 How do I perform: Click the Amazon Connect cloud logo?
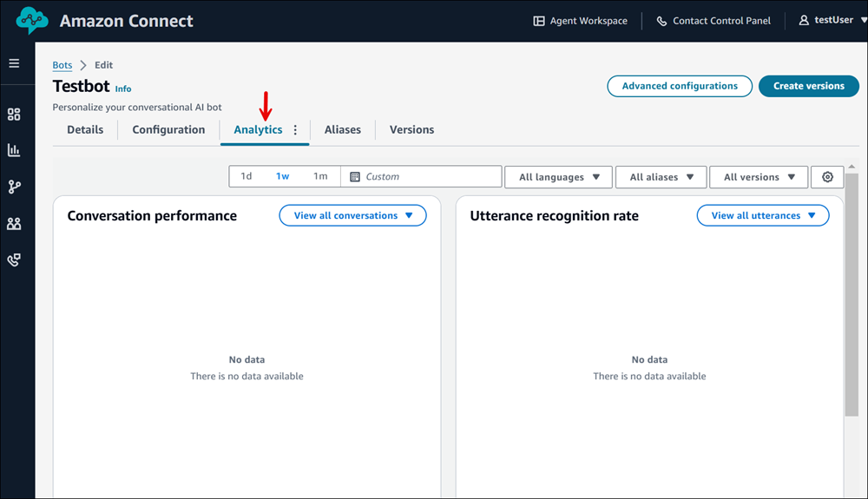point(33,21)
